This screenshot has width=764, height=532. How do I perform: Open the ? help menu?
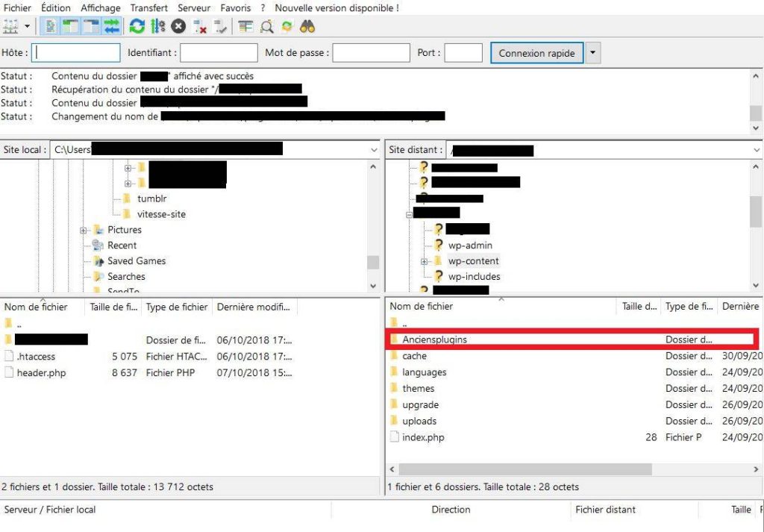tap(263, 7)
